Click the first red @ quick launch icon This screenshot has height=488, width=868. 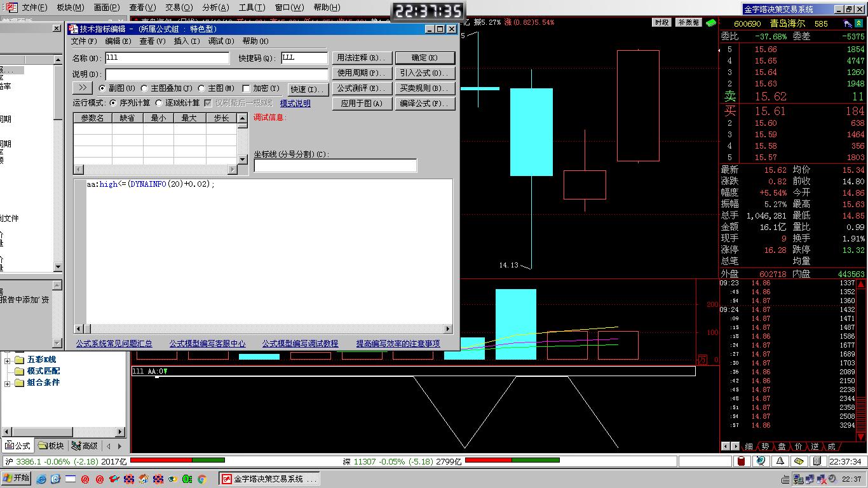pyautogui.click(x=85, y=479)
